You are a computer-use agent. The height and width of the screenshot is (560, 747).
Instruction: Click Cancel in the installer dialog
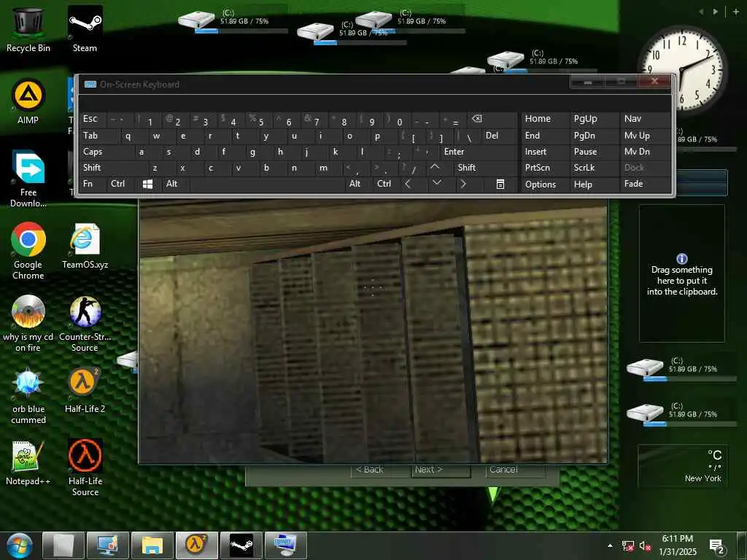click(x=516, y=470)
